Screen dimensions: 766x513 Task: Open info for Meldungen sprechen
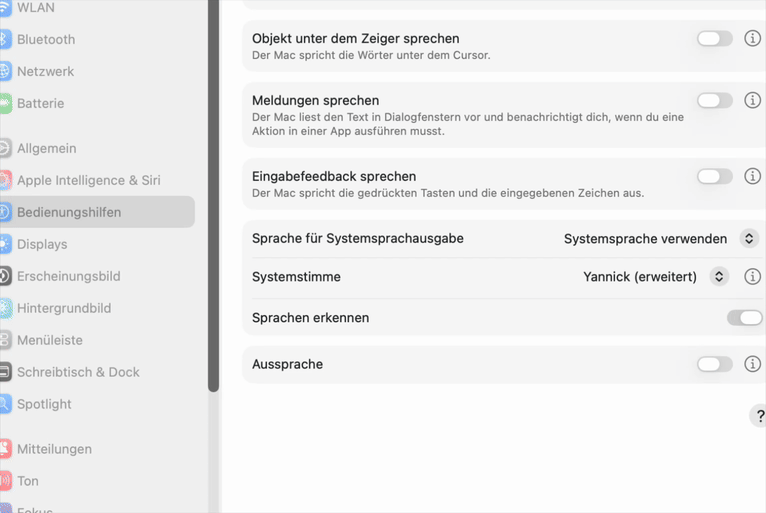[752, 101]
